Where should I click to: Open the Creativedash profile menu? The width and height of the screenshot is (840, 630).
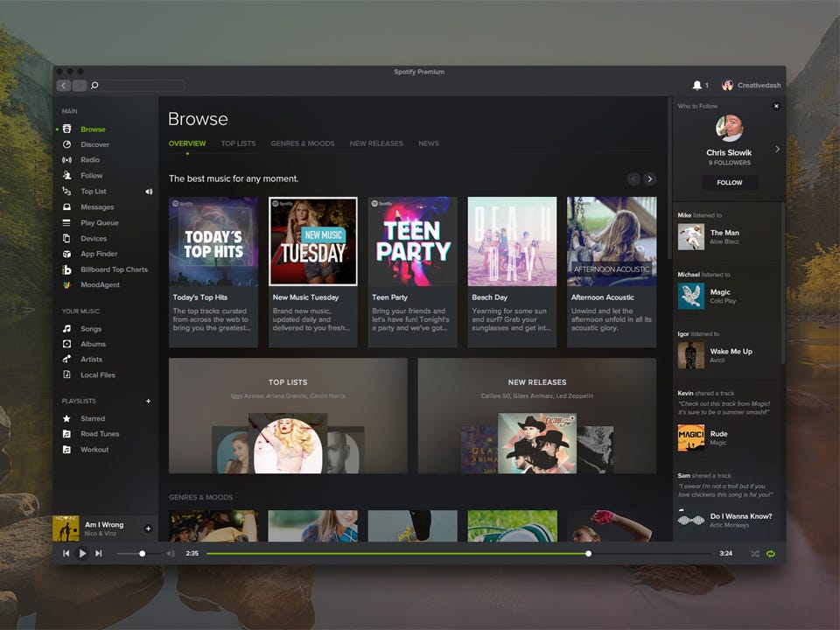click(x=751, y=85)
